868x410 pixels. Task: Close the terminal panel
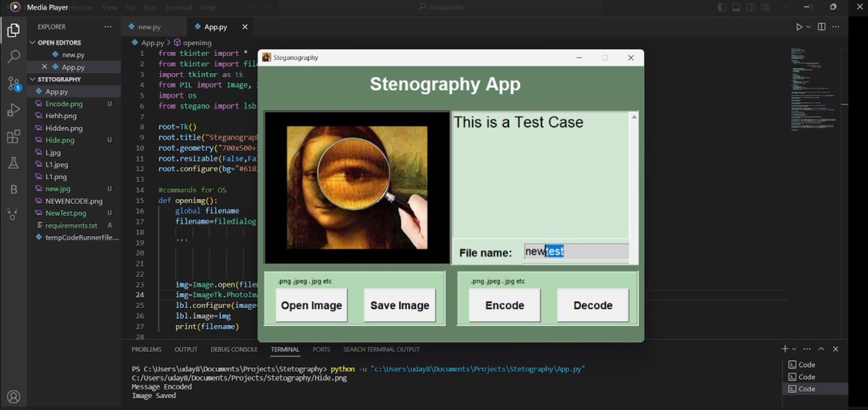click(835, 349)
